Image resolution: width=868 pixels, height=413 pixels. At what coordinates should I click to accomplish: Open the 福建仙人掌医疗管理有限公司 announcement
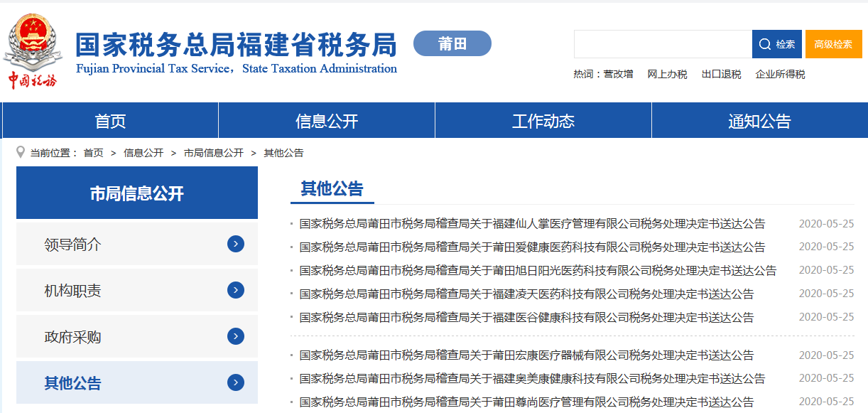[532, 224]
